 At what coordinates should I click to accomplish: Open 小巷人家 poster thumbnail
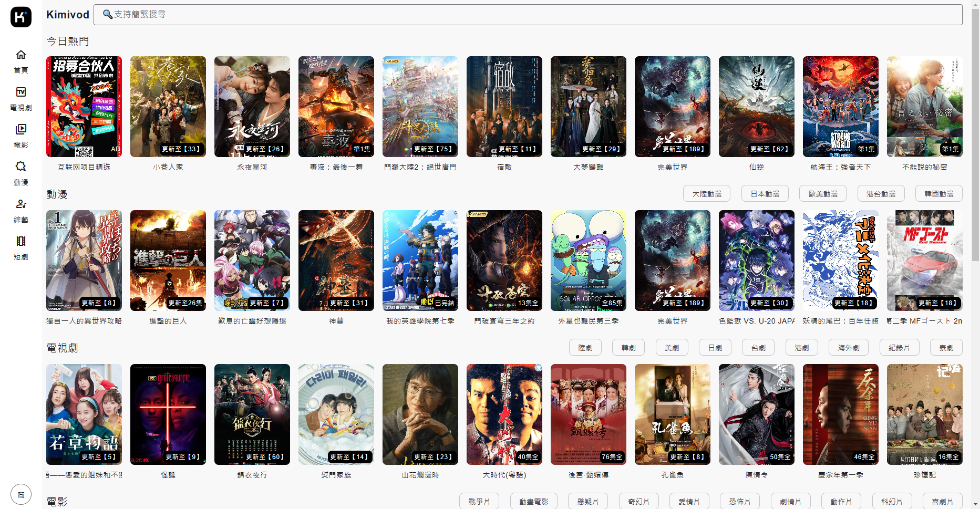click(168, 107)
